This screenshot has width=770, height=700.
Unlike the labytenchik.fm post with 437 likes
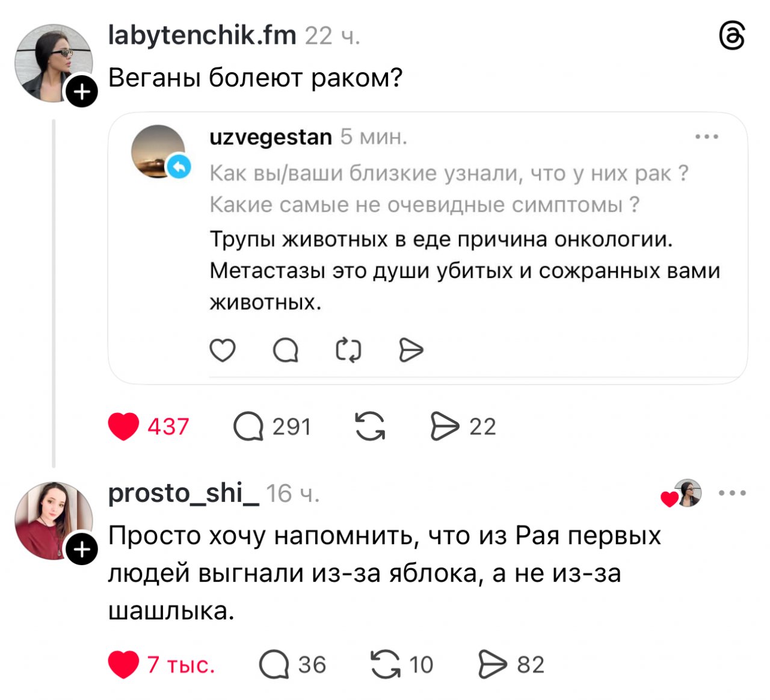(124, 427)
